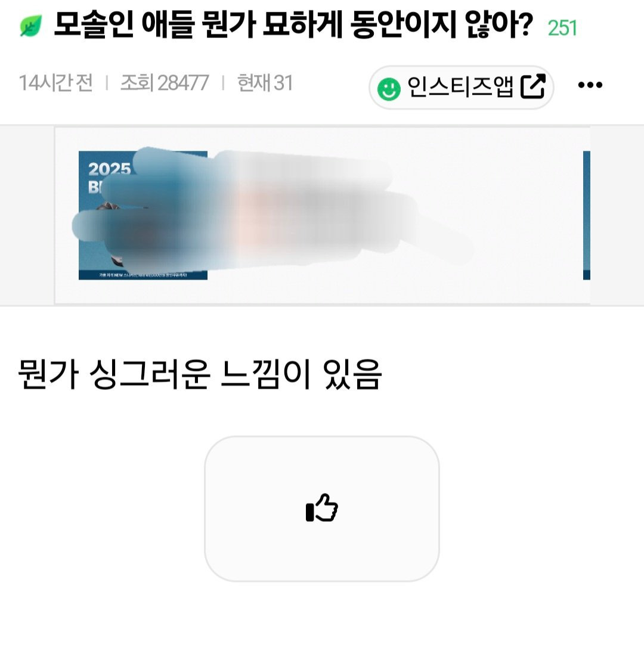The height and width of the screenshot is (651, 644).
Task: Click the thumbs-up icon to like the post
Action: [x=322, y=508]
